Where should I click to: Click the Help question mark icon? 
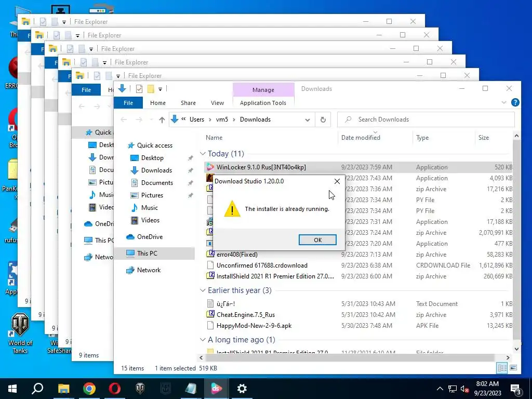click(515, 102)
